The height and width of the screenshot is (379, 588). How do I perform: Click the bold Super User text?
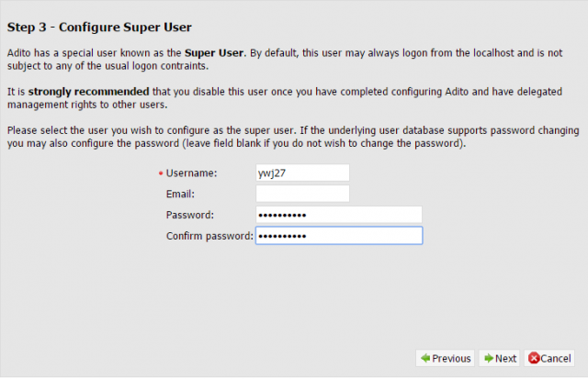(214, 53)
